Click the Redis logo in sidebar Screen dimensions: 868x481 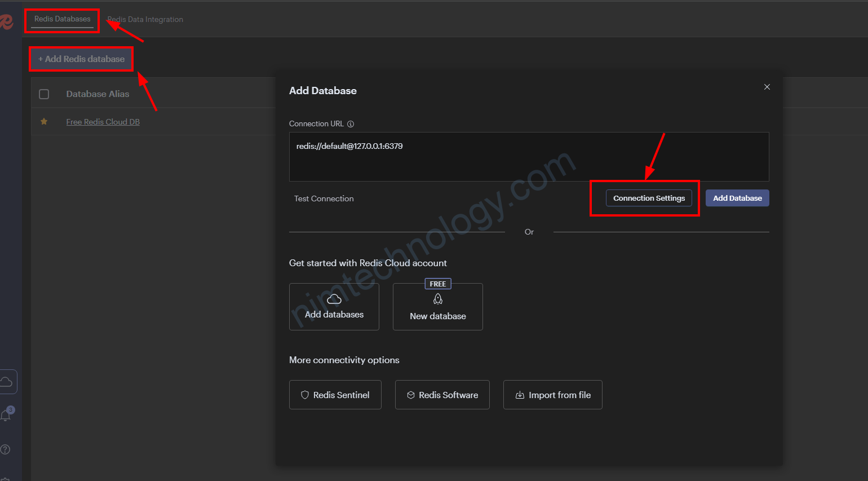pyautogui.click(x=6, y=21)
